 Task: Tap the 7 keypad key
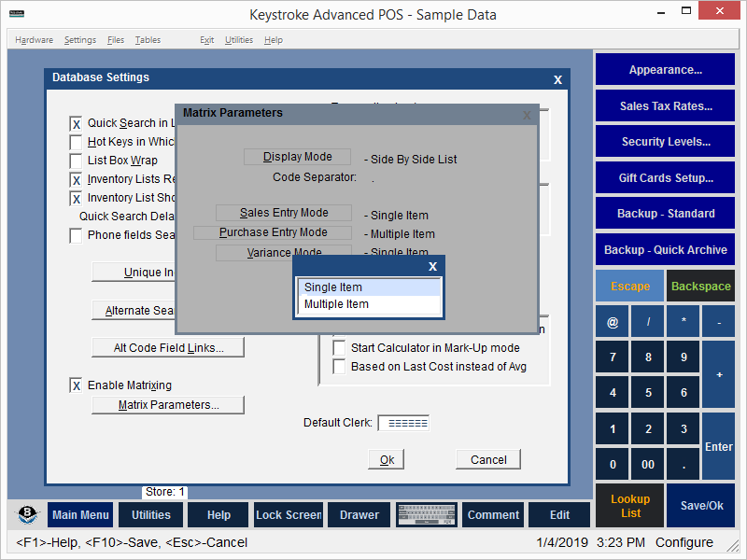tap(613, 357)
